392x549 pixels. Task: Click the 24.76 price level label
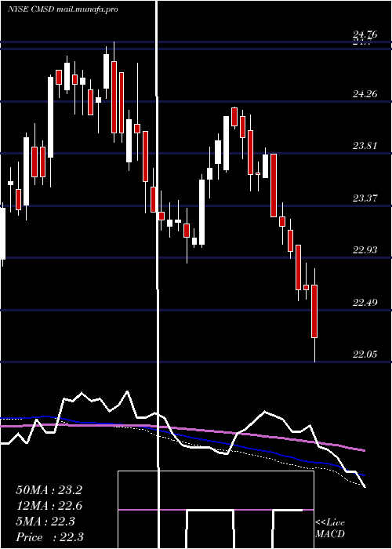pyautogui.click(x=365, y=35)
